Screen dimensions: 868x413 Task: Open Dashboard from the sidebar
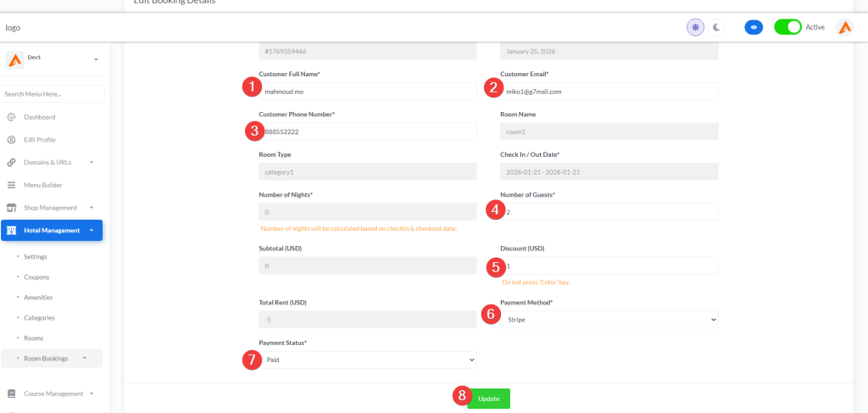click(39, 117)
